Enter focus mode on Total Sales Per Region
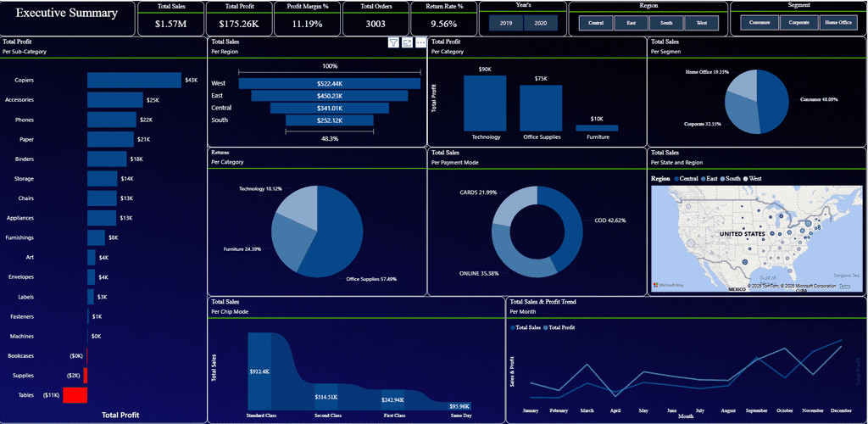 click(407, 42)
